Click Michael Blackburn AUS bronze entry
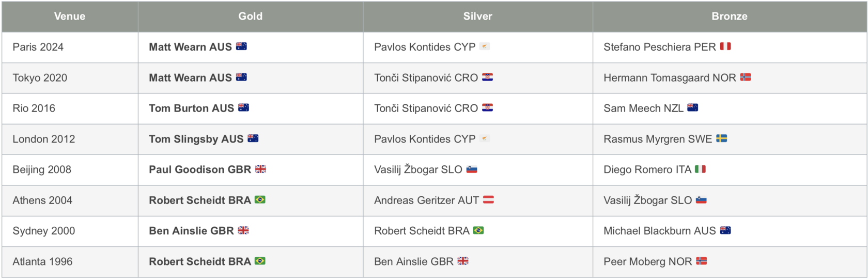Image resolution: width=868 pixels, height=279 pixels. coord(660,231)
